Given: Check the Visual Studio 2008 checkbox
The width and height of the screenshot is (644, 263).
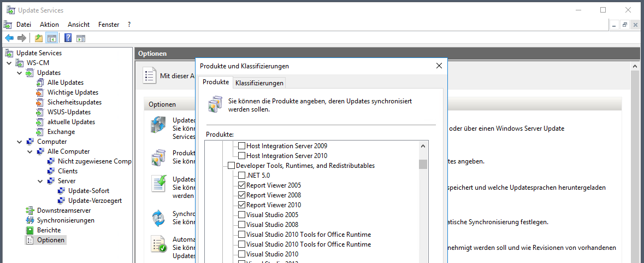Looking at the screenshot, I should coord(242,225).
